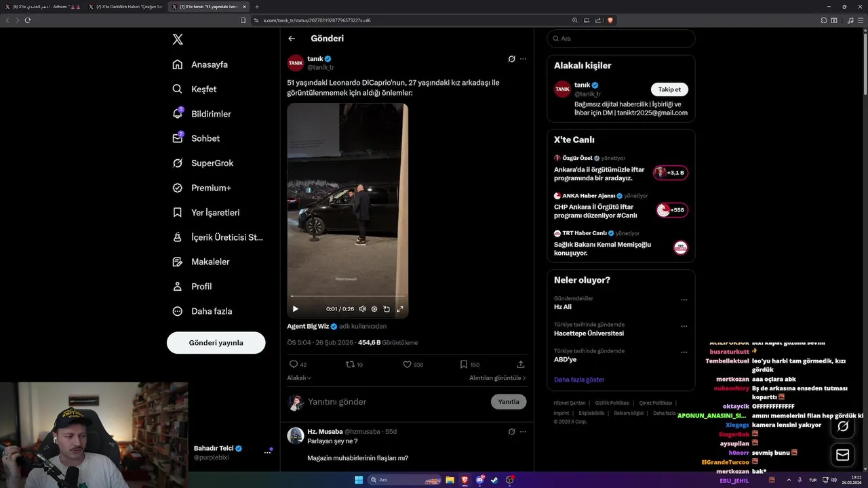
Task: Bookmark page icon in address bar
Action: 243,20
